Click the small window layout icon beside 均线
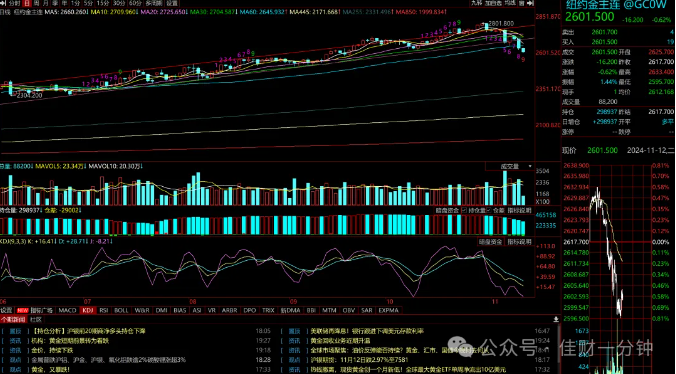 (521, 3)
